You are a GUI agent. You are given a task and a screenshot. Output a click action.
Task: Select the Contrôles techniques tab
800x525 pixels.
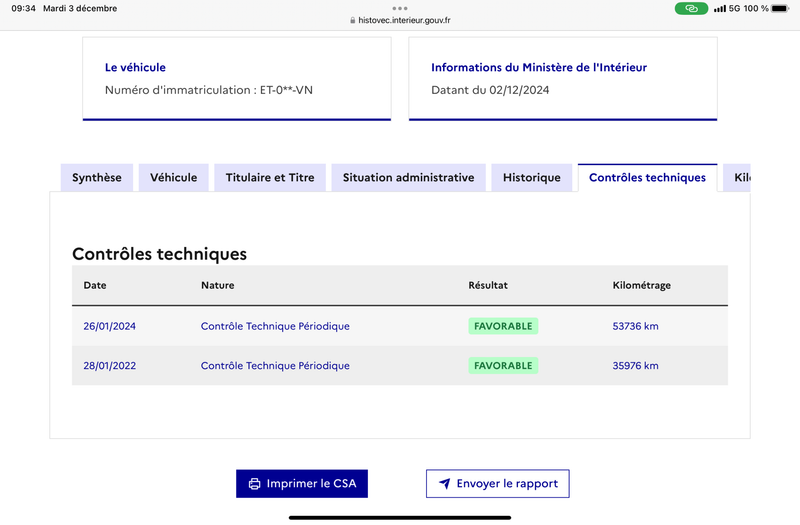(647, 178)
